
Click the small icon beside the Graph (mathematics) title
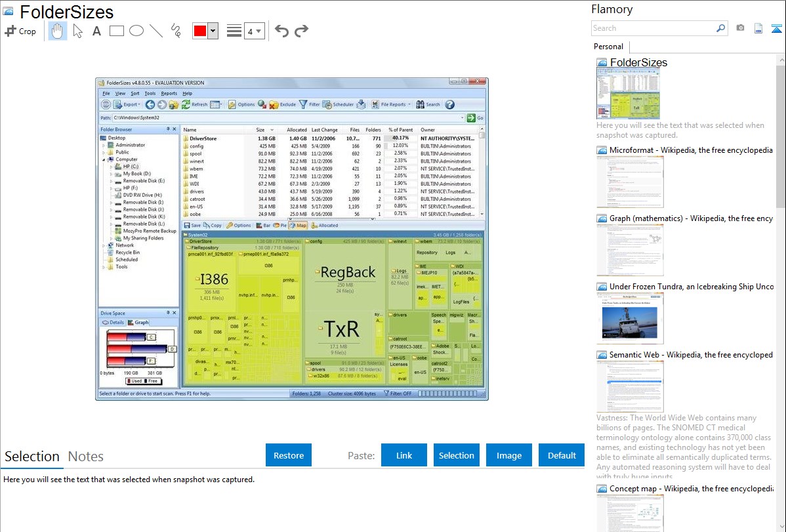pos(602,218)
